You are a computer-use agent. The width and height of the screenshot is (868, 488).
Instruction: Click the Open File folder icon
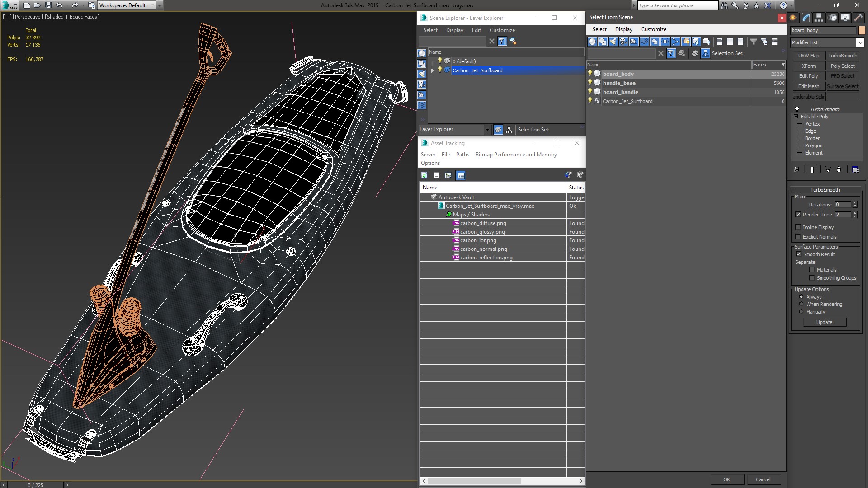pos(38,5)
